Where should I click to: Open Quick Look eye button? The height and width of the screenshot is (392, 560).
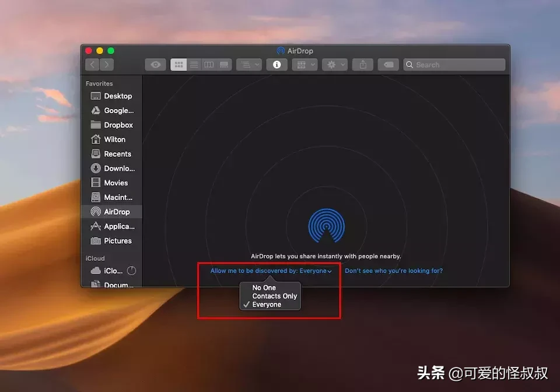coord(155,65)
